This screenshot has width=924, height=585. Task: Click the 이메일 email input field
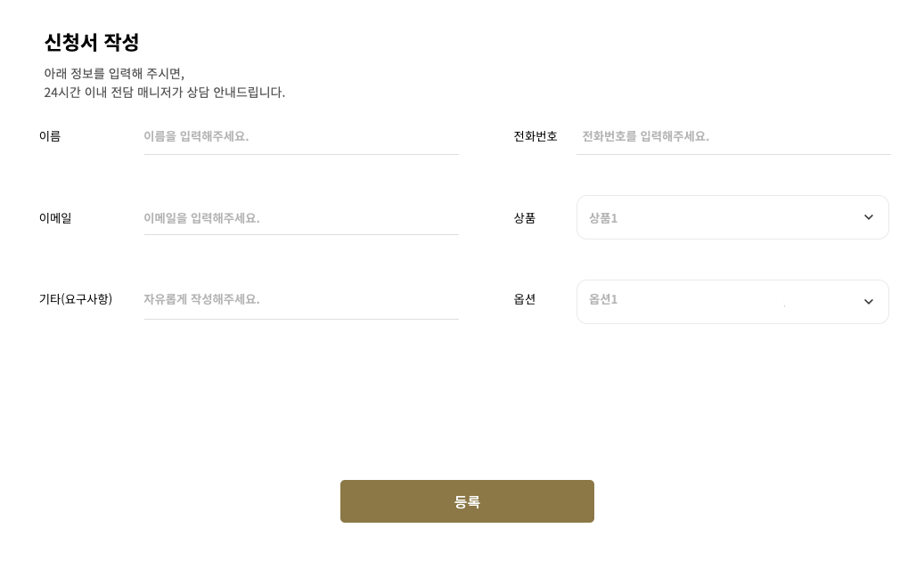pyautogui.click(x=300, y=218)
